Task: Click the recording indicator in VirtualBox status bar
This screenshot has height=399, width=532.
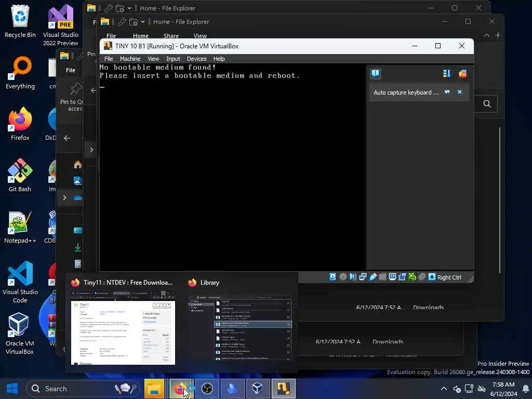Action: [402, 277]
